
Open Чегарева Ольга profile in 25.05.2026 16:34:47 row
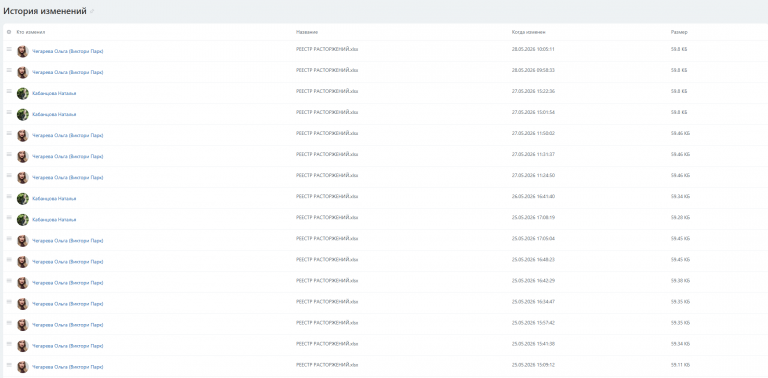68,304
